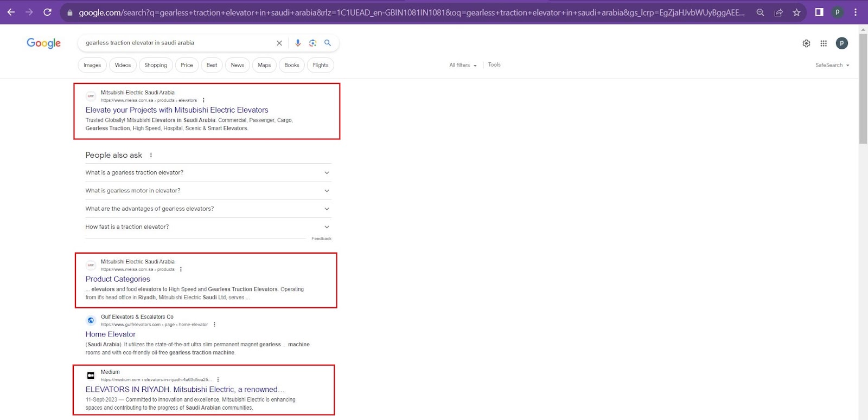This screenshot has height=420, width=868.
Task: Click 'Mitsubishi Electric Saudi Arabia' above Product Categories
Action: click(x=138, y=262)
